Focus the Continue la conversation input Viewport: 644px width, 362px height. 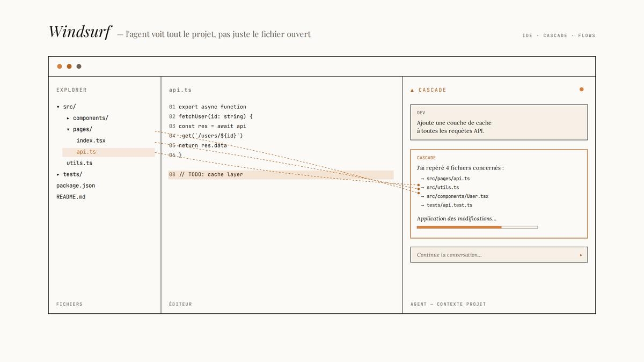click(499, 255)
